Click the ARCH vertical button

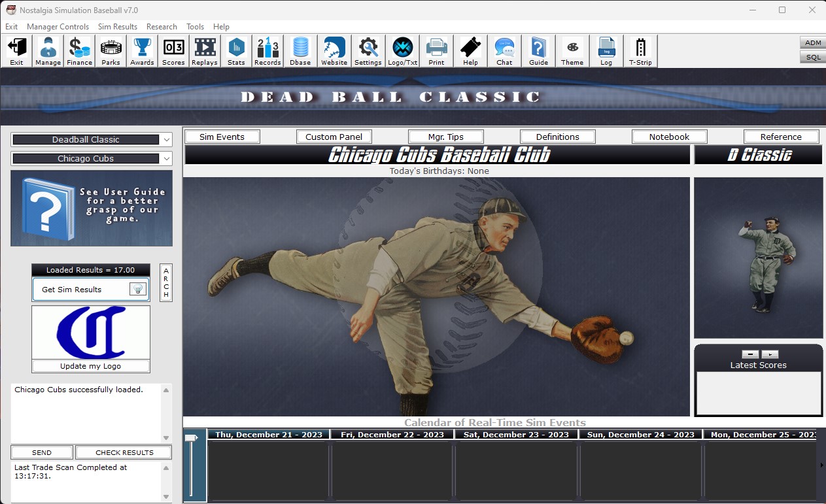tap(166, 282)
